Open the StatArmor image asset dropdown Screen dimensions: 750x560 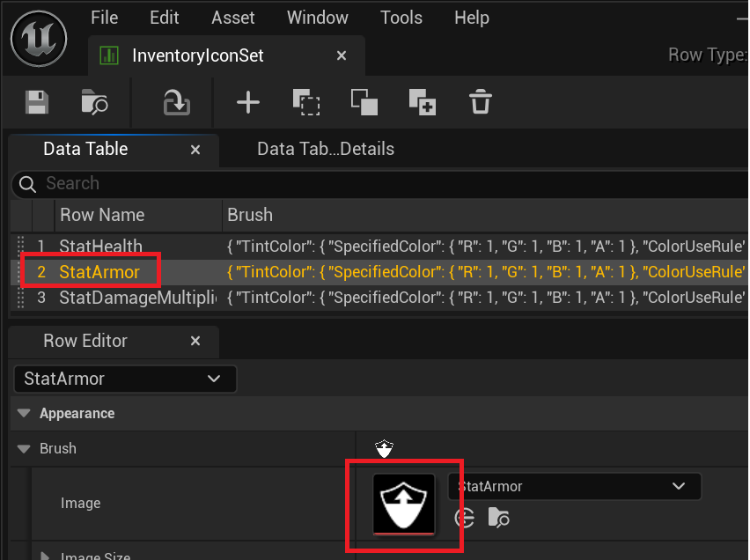tap(574, 486)
